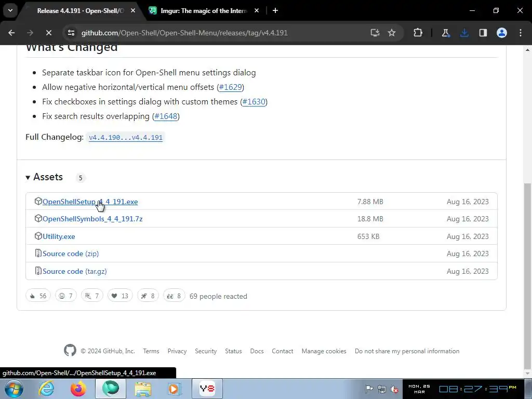Screen dimensions: 532x399
Task: Toggle the browser side panel icon
Action: (483, 33)
